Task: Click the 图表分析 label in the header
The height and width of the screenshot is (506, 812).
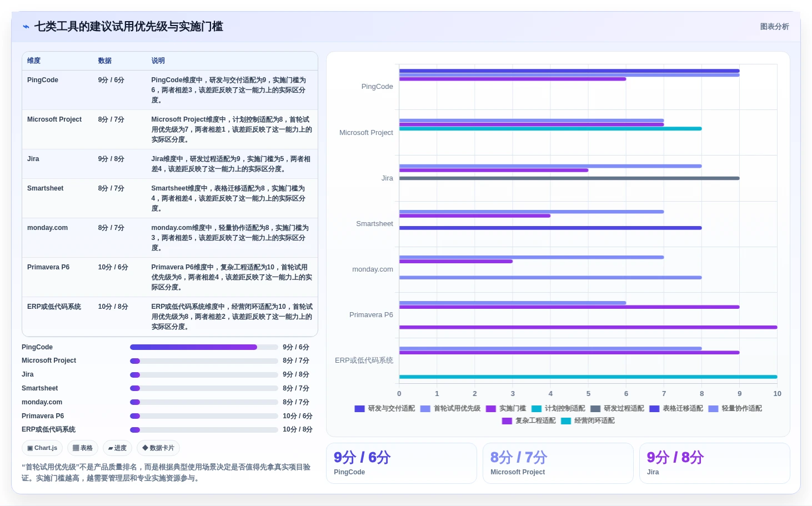Action: (x=774, y=27)
